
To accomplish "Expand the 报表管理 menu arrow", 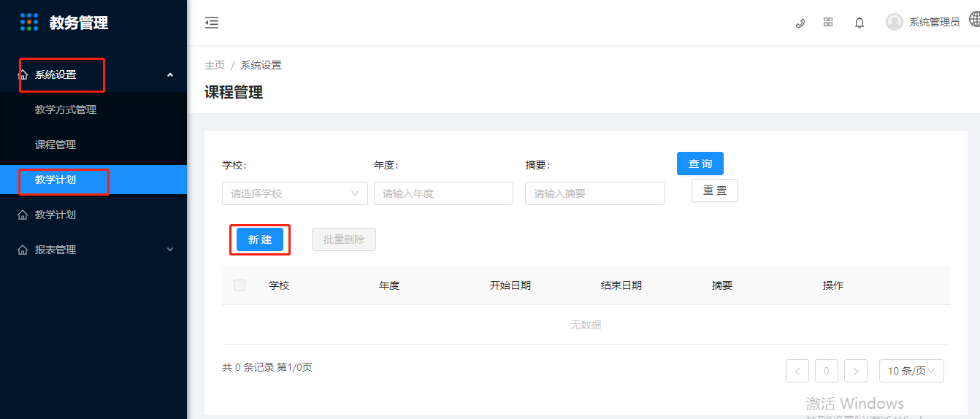I will point(170,250).
